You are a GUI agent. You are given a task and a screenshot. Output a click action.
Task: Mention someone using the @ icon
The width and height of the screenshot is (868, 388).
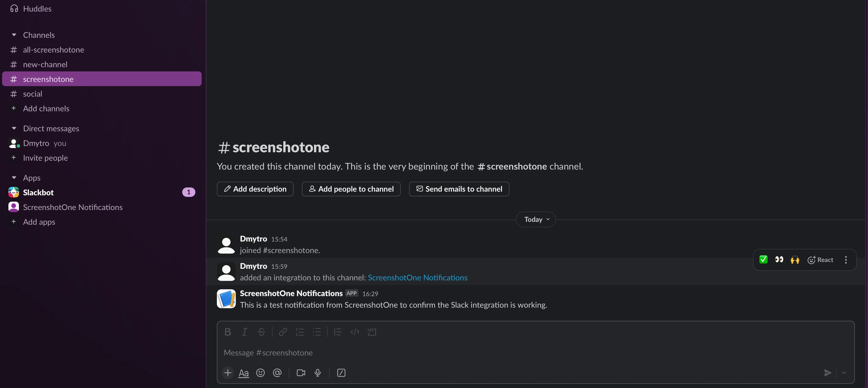tap(277, 373)
